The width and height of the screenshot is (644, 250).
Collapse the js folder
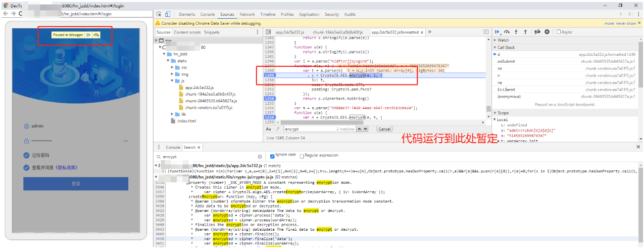(x=172, y=81)
